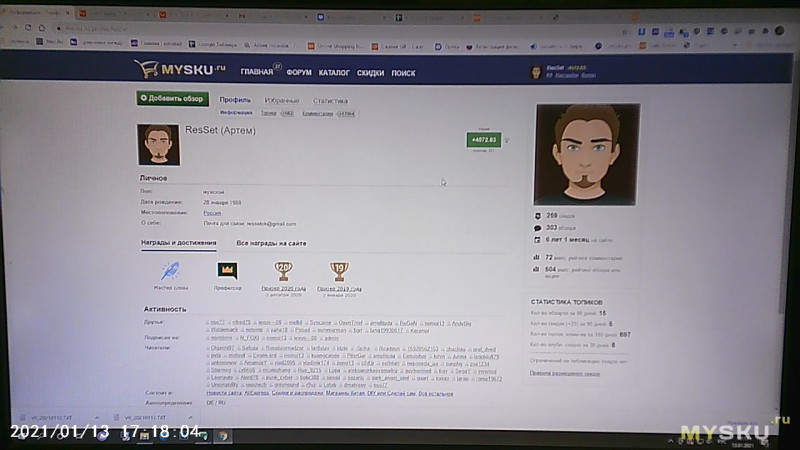This screenshot has width=800, height=450.
Task: Open the Все остальное blog link
Action: click(x=436, y=393)
